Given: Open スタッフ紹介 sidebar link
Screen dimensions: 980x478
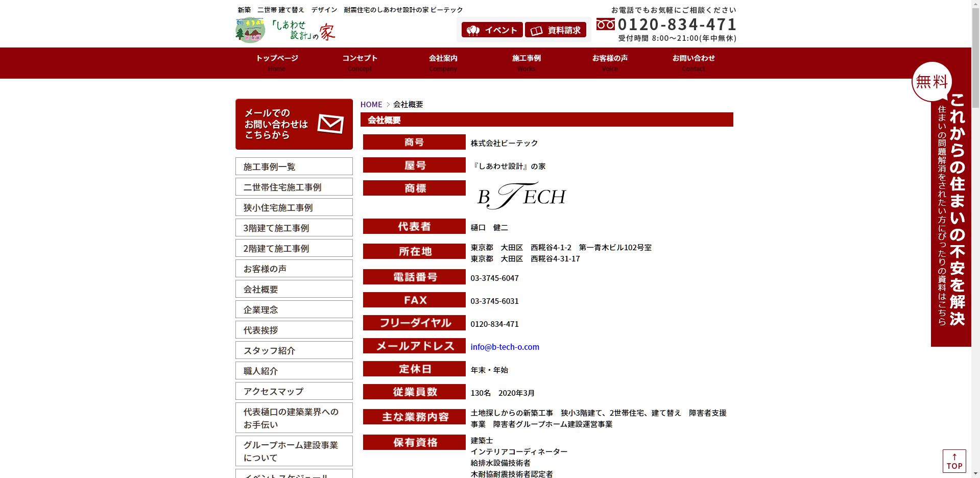Looking at the screenshot, I should [x=294, y=350].
